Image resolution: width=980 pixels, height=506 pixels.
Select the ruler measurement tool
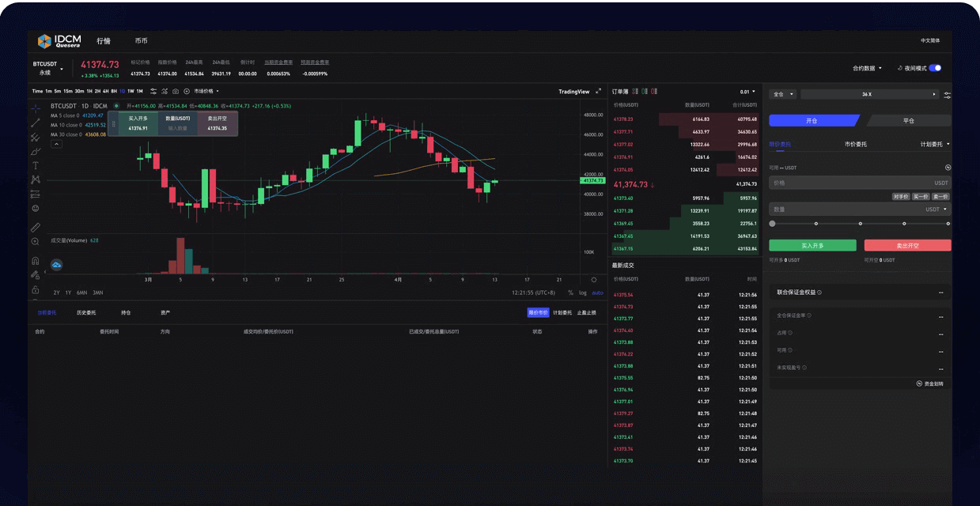click(35, 227)
